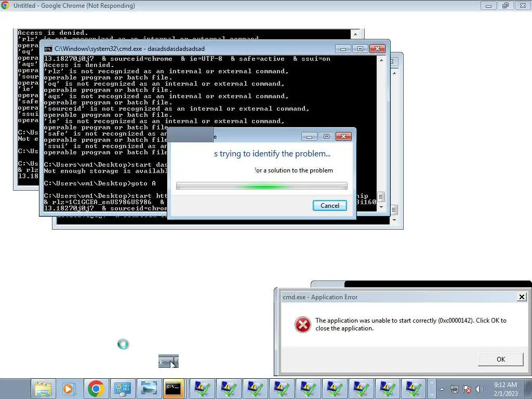Maximize the dasadsdasdadsadsad cmd window
Viewport: 532px width, 399px height.
(x=361, y=49)
